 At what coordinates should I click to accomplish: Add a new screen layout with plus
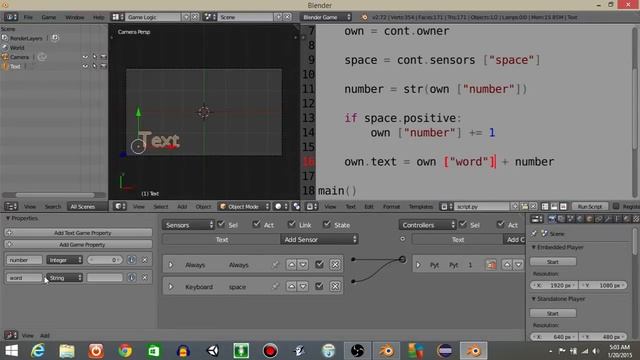[x=186, y=17]
